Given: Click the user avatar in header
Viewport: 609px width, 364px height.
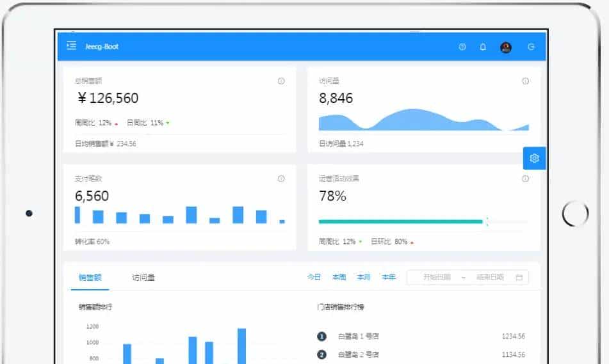Looking at the screenshot, I should tap(506, 47).
